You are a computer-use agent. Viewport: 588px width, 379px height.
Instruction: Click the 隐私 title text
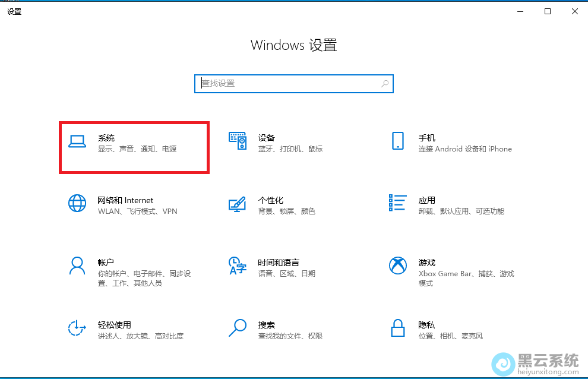(x=426, y=325)
